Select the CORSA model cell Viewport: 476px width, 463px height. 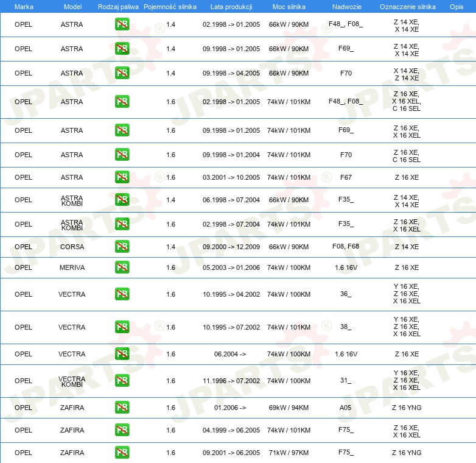coord(72,247)
